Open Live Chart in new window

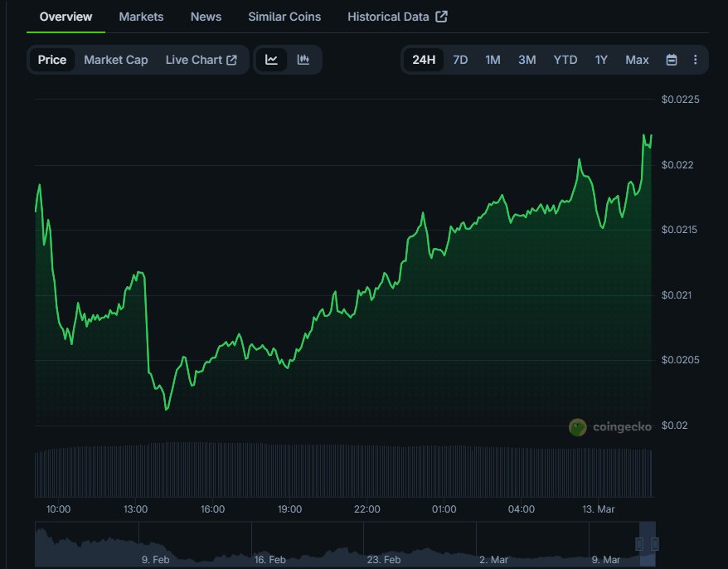(201, 60)
